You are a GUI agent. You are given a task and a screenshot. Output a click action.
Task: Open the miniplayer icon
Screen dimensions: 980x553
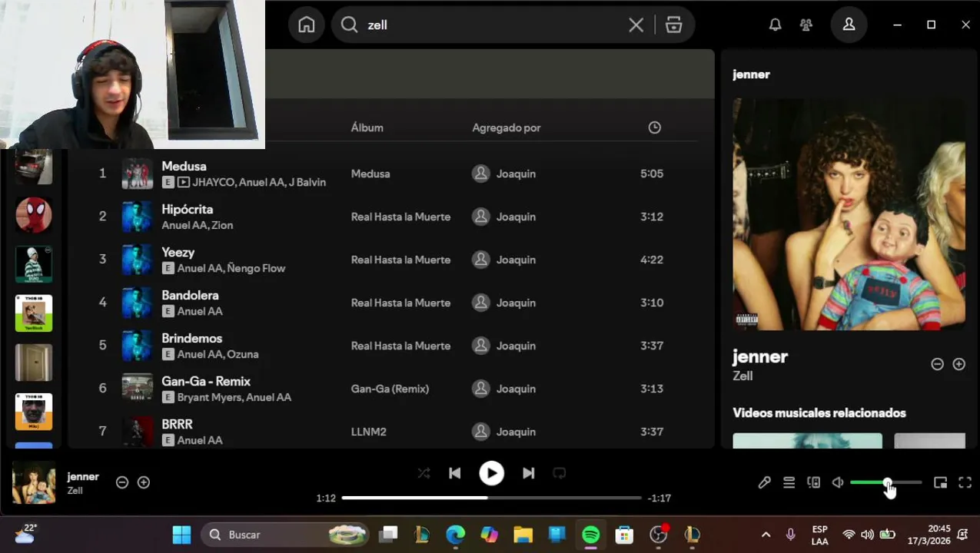pyautogui.click(x=940, y=482)
